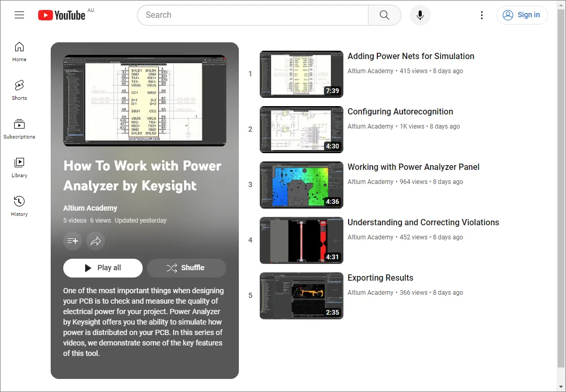Open Subscriptions from the sidebar

[19, 129]
